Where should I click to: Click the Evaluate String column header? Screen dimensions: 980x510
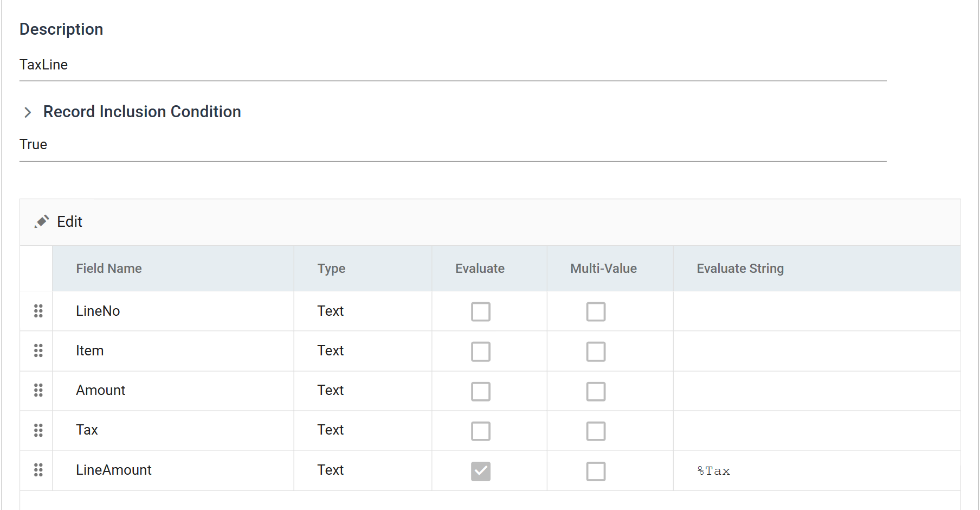(817, 269)
